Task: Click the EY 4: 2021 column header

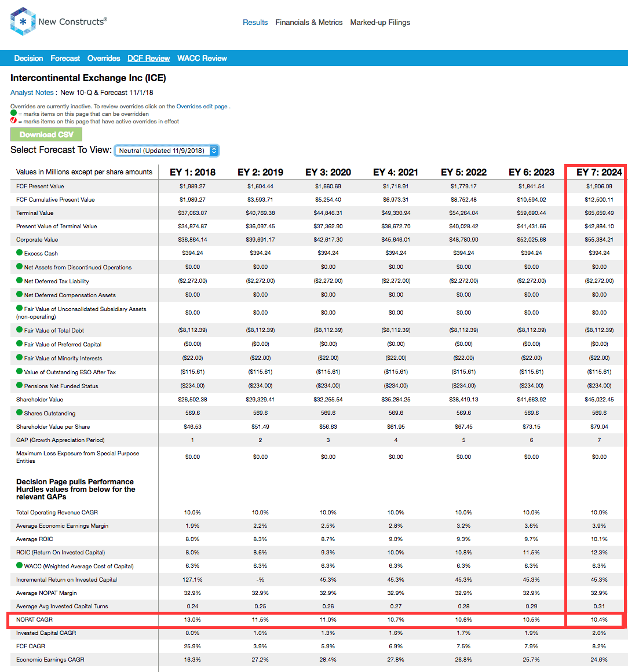Action: coord(396,172)
